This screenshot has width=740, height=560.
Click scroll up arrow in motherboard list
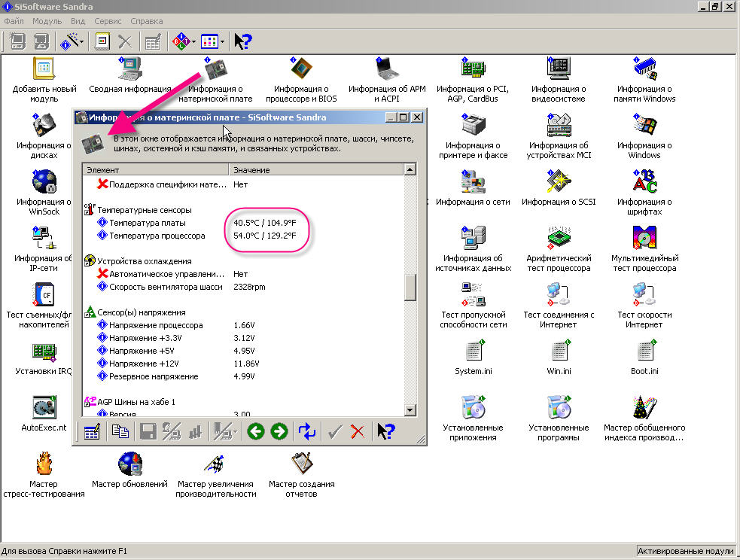(x=410, y=169)
